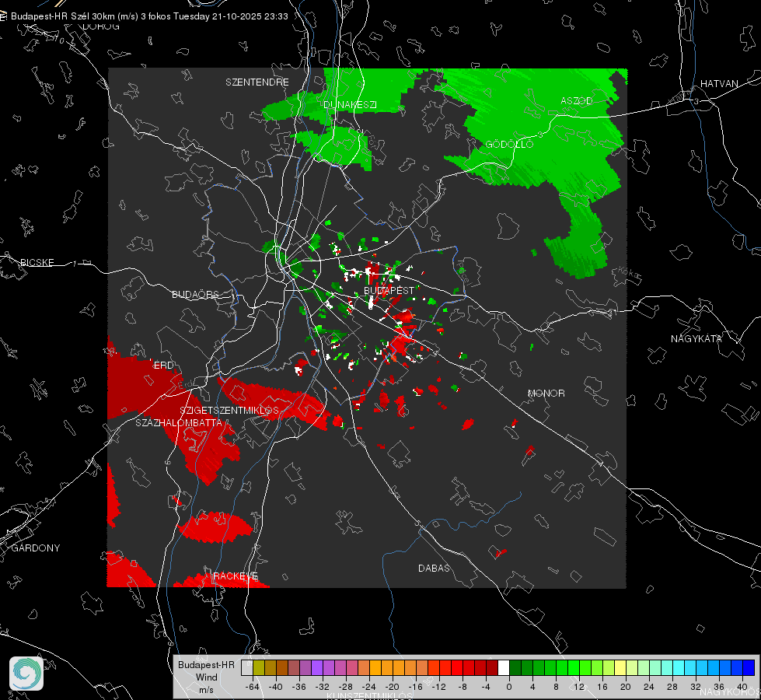The height and width of the screenshot is (700, 761).
Task: Click the 'ASZÓD' map label
Action: tap(577, 100)
